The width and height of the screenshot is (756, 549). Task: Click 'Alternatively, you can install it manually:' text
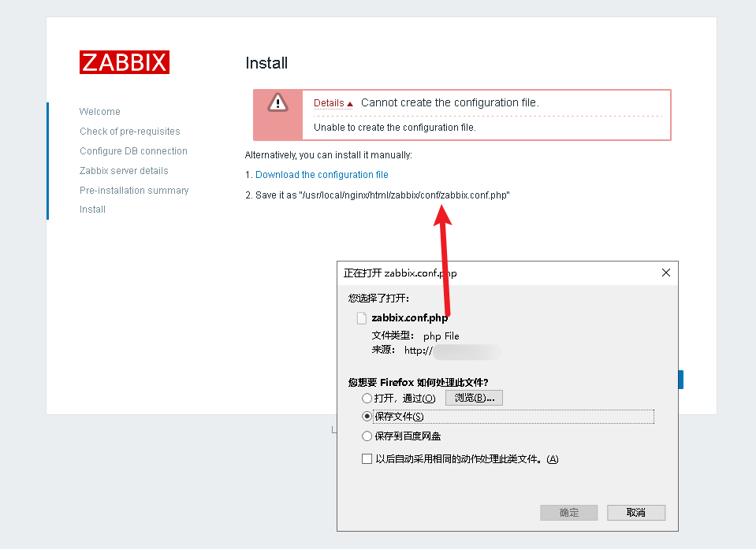click(x=329, y=155)
